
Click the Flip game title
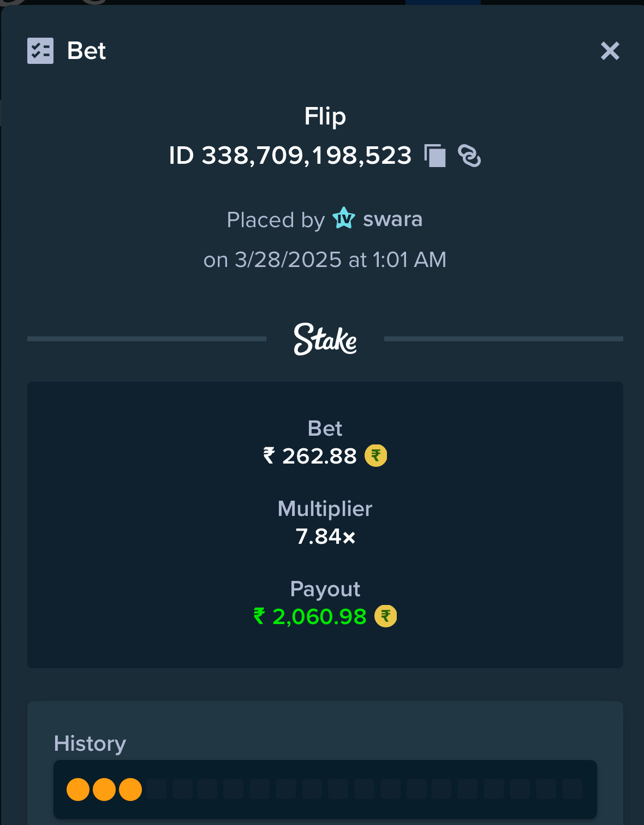(x=325, y=116)
